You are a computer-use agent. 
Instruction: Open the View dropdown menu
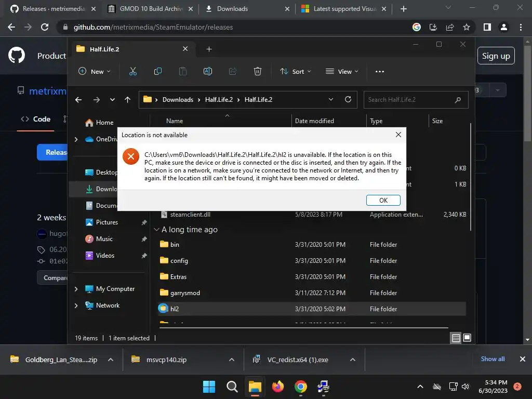[x=342, y=71]
